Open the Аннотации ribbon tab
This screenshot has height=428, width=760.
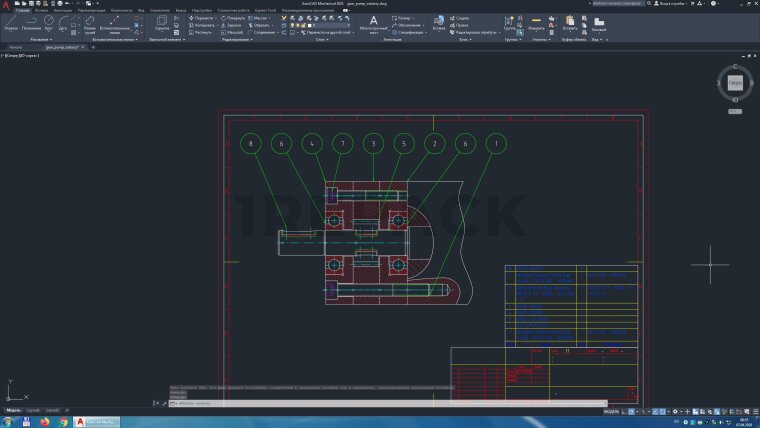[61, 10]
